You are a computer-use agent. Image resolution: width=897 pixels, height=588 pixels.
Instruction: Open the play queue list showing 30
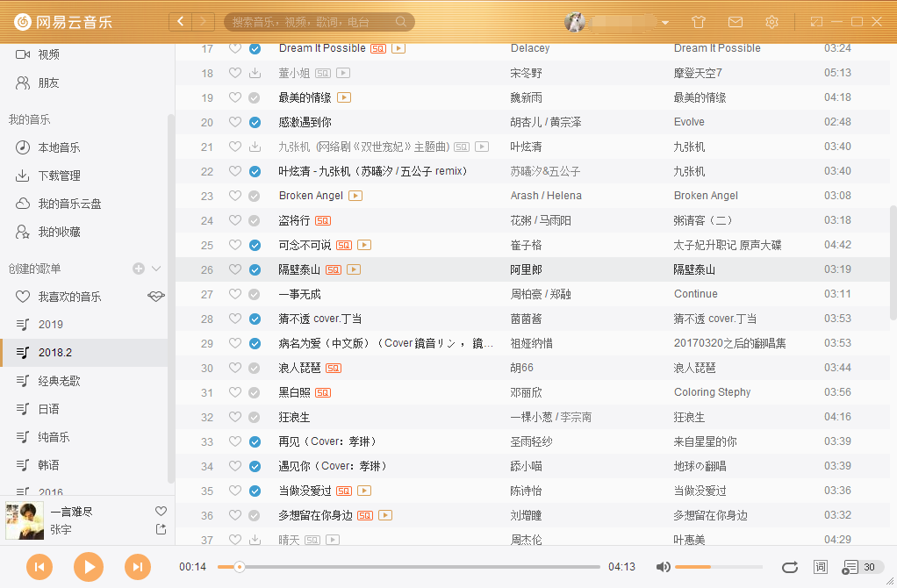(x=863, y=567)
